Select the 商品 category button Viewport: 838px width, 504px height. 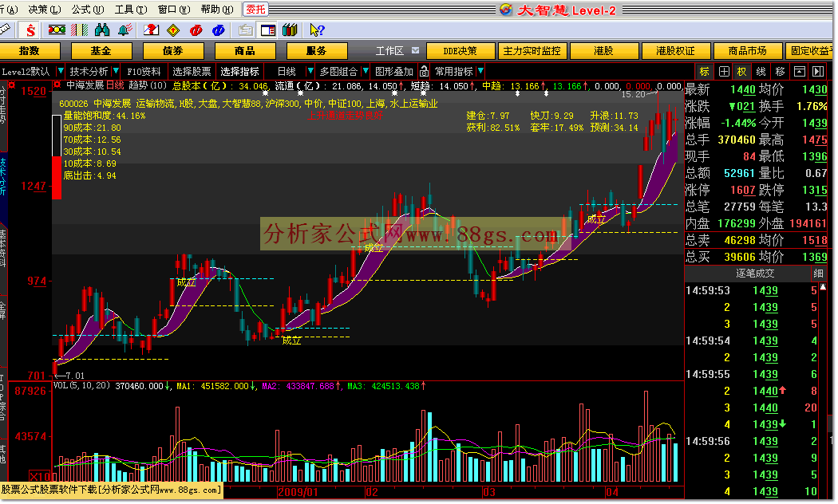coord(245,51)
